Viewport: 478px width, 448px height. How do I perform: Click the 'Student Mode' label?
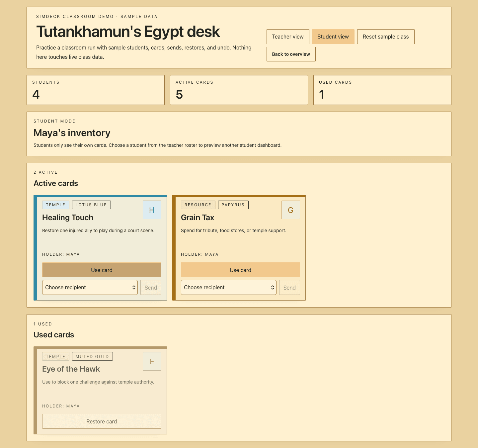[54, 121]
